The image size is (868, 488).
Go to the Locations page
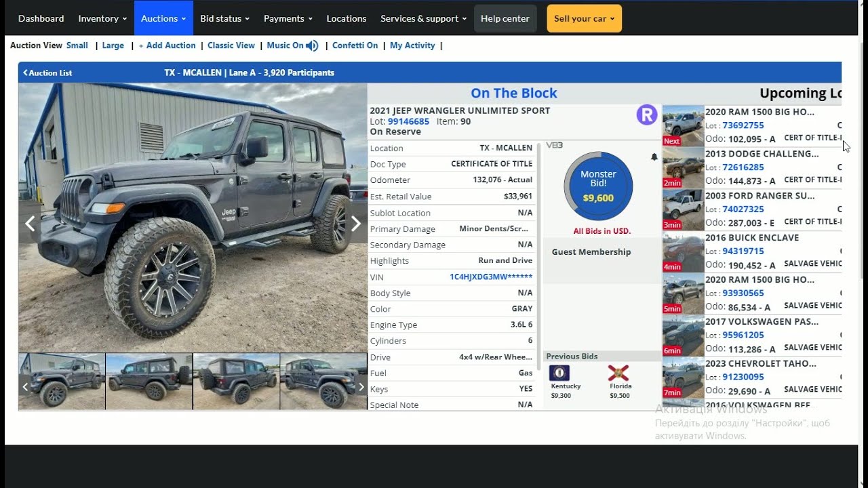tap(346, 18)
